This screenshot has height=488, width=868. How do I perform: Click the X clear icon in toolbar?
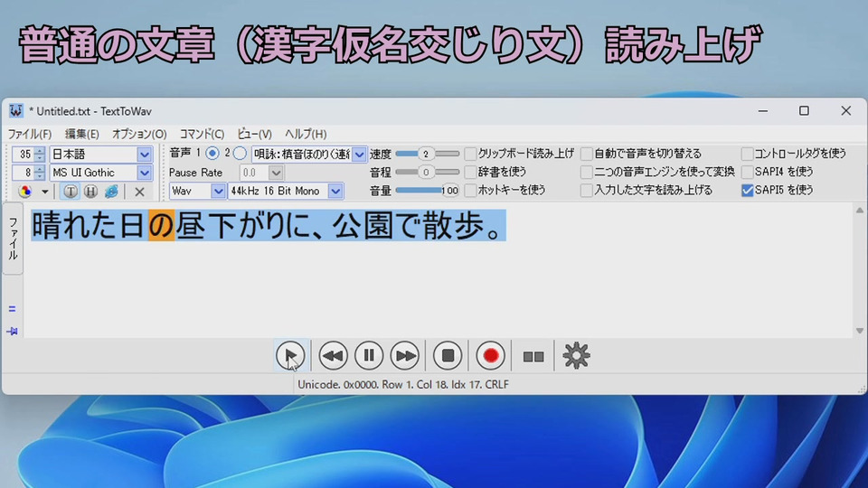pos(139,192)
